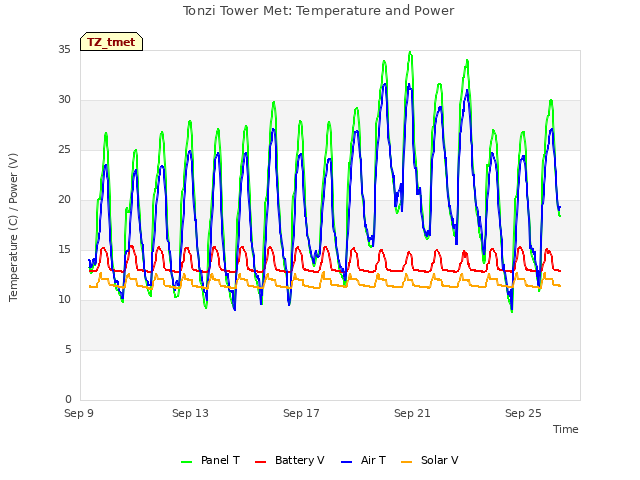The width and height of the screenshot is (640, 480).
Task: Click the 35 y-axis tick label
Action: [64, 50]
